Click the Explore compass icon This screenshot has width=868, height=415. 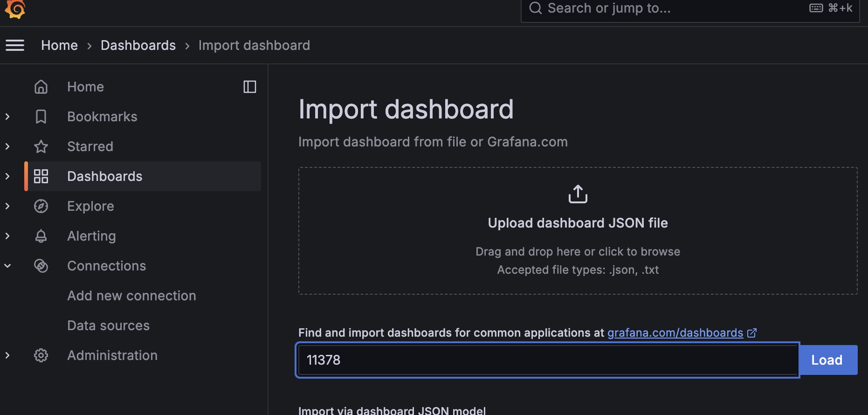click(41, 206)
